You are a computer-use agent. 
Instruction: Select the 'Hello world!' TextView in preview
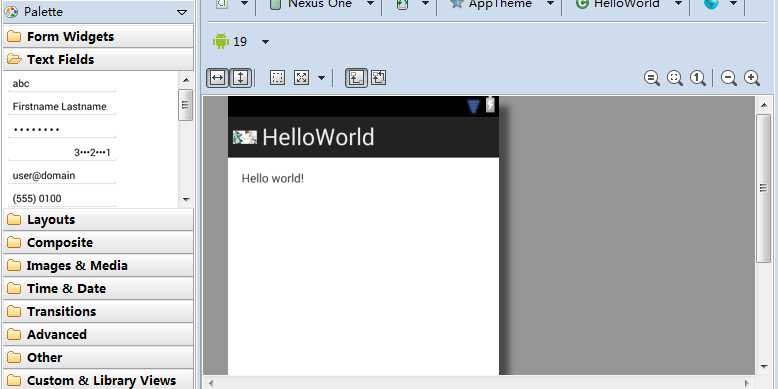coord(272,179)
